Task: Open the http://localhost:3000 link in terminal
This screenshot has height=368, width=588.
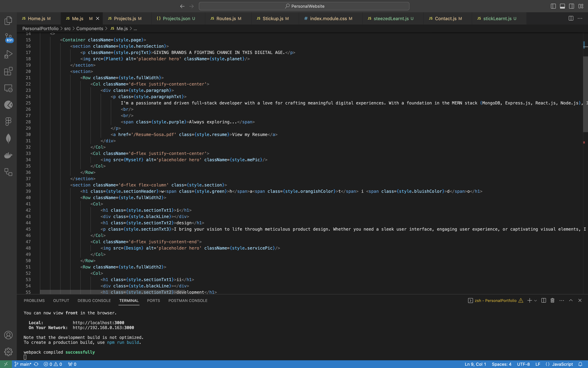Action: click(98, 323)
